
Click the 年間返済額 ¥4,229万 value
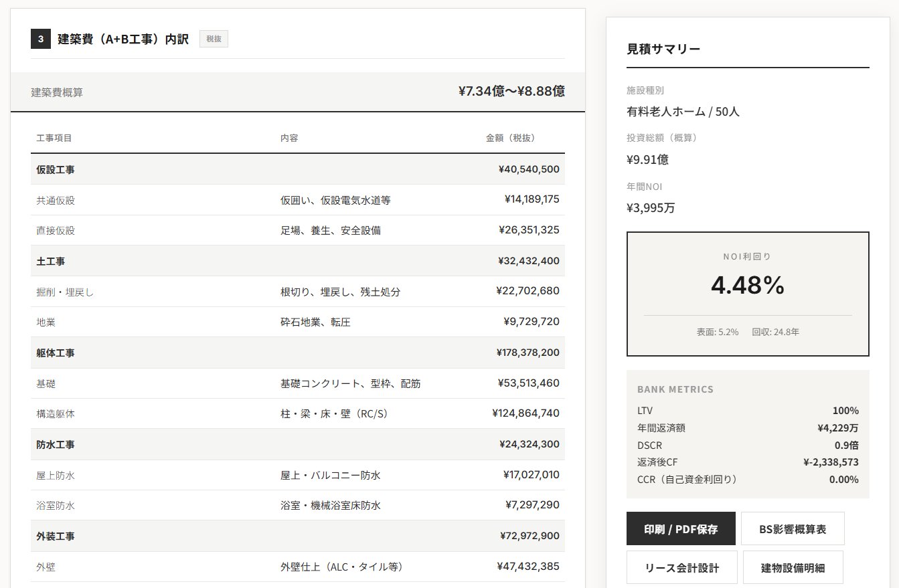point(838,428)
